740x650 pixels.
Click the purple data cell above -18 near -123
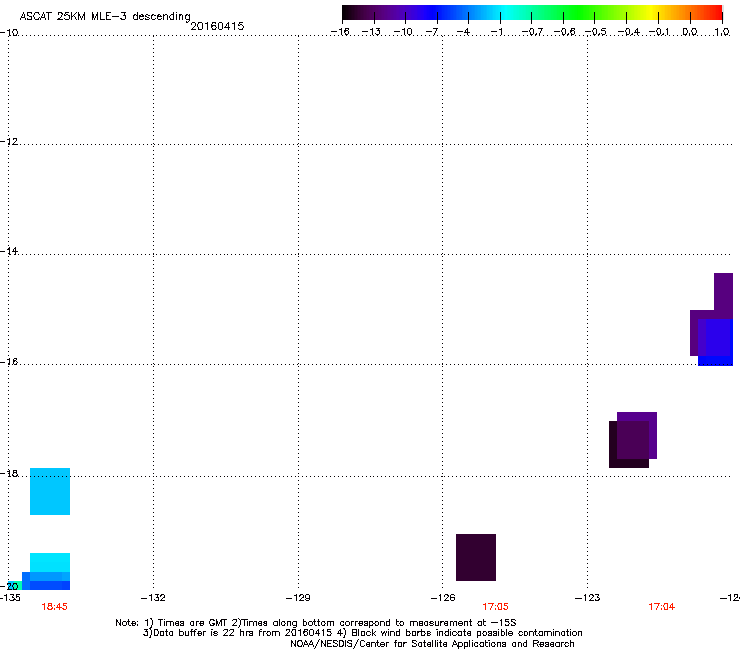click(x=637, y=435)
